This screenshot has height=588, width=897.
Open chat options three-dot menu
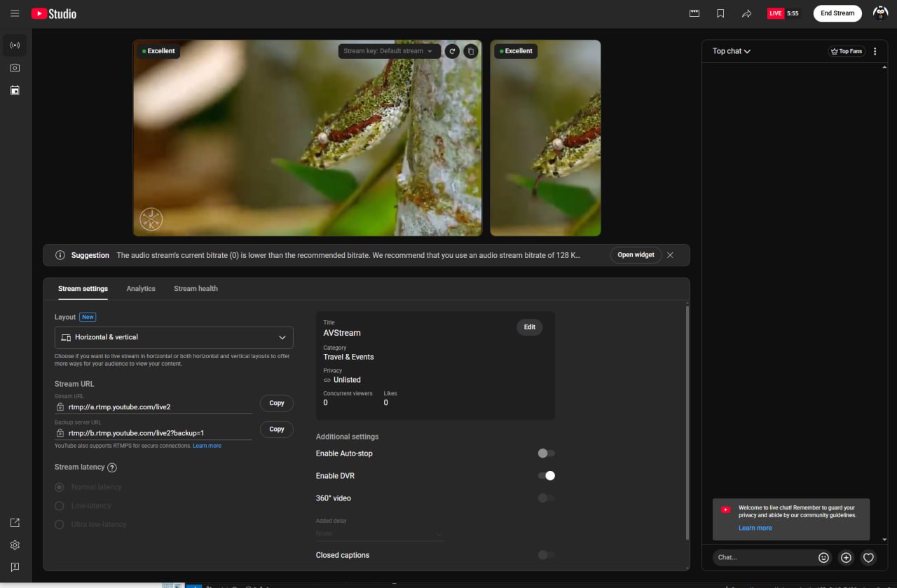875,51
